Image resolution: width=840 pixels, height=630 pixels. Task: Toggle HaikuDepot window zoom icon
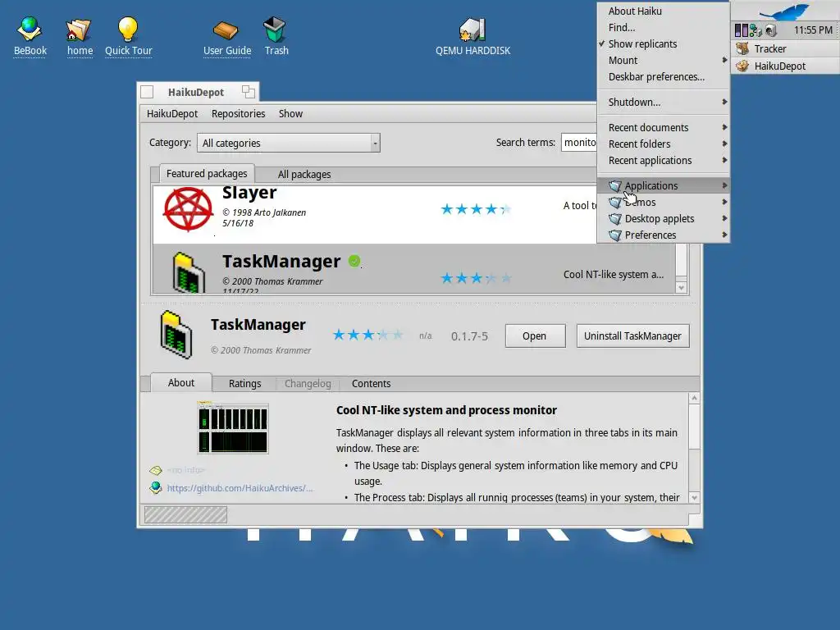tap(248, 92)
